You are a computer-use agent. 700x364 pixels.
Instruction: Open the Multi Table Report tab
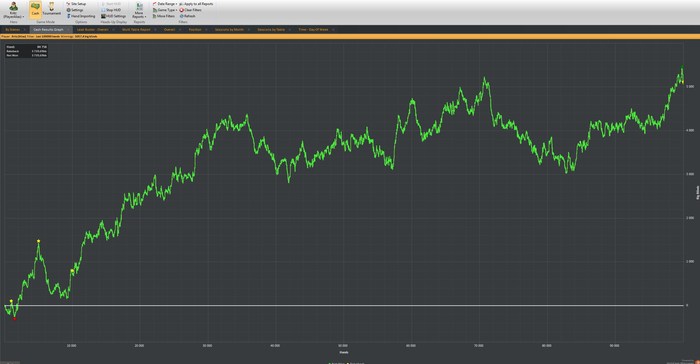click(x=136, y=29)
